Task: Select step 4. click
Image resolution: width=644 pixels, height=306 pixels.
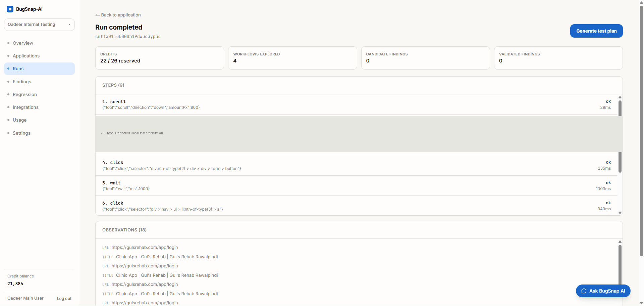Action: coord(357,165)
